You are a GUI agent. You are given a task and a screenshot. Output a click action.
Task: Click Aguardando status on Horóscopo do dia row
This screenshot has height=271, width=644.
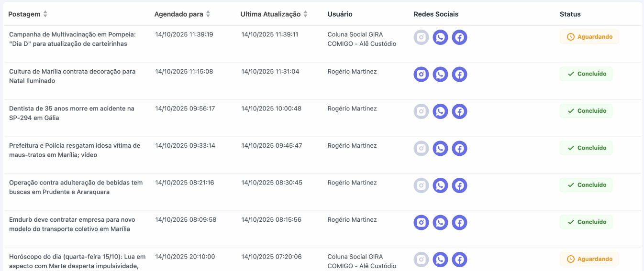[589, 259]
